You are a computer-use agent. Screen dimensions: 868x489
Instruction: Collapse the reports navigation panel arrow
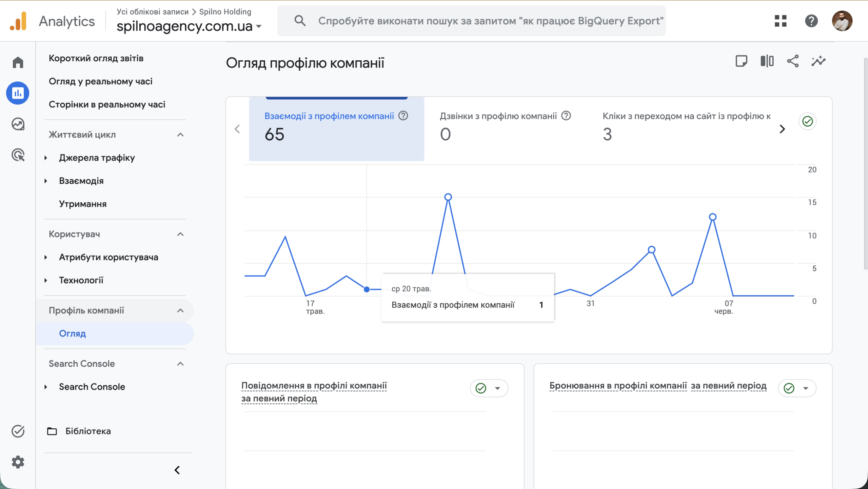point(177,470)
